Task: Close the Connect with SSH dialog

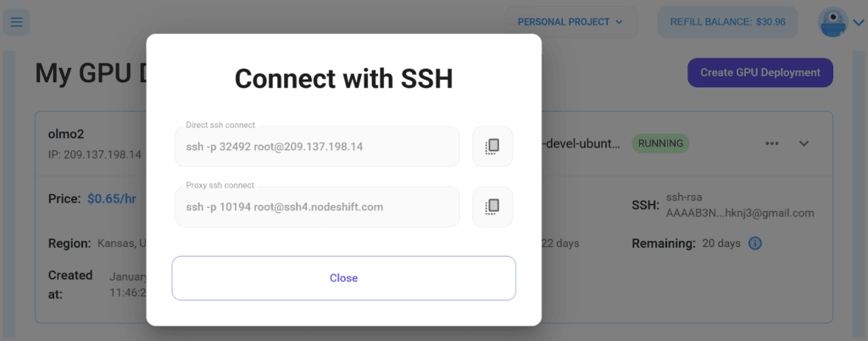Action: 344,278
